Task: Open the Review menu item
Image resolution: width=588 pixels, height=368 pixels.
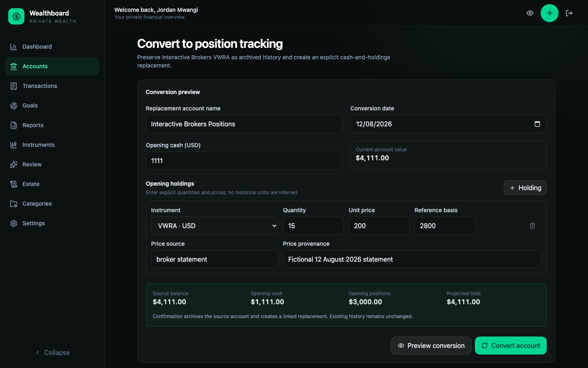Action: 52,164
